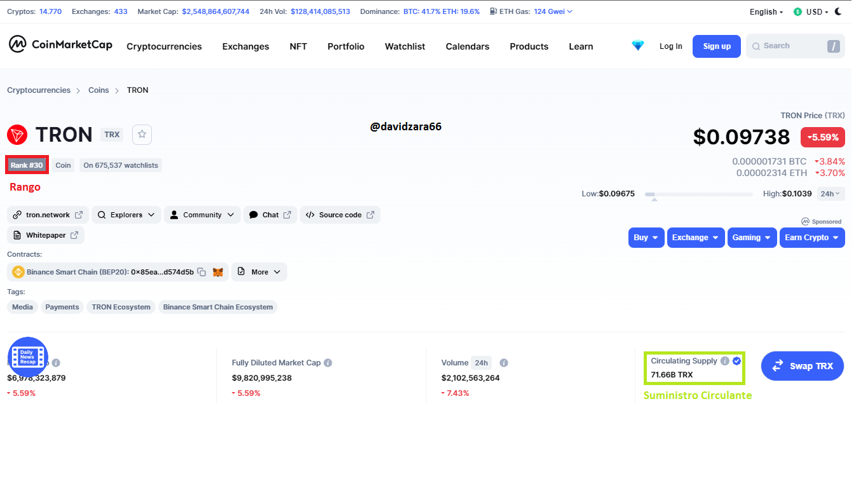
Task: Open info icon beside Circulating Supply
Action: point(725,361)
